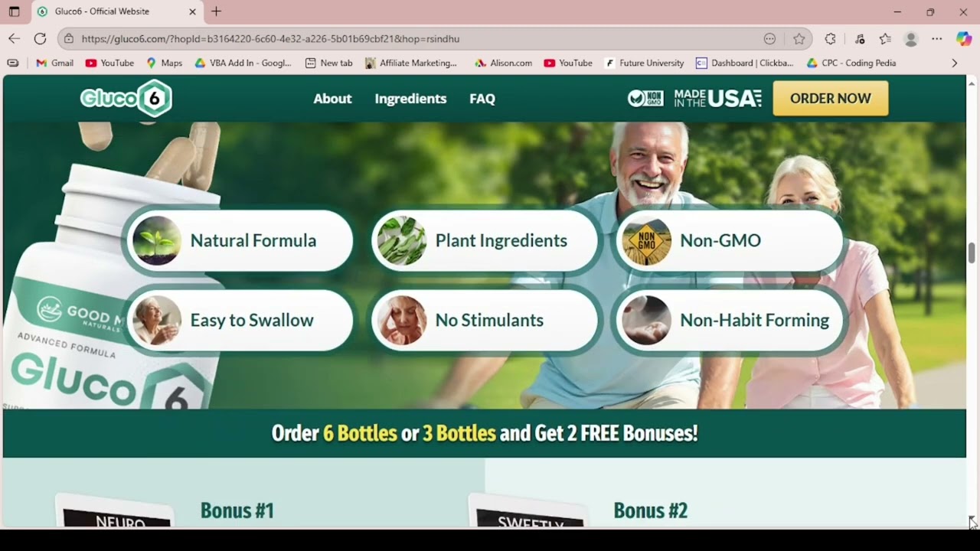Click the Non-GMO yellow badge icon
Image resolution: width=980 pixels, height=551 pixels.
(x=647, y=240)
